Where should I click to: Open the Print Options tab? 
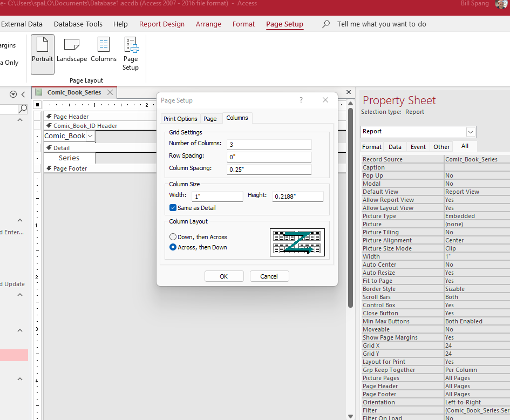180,119
